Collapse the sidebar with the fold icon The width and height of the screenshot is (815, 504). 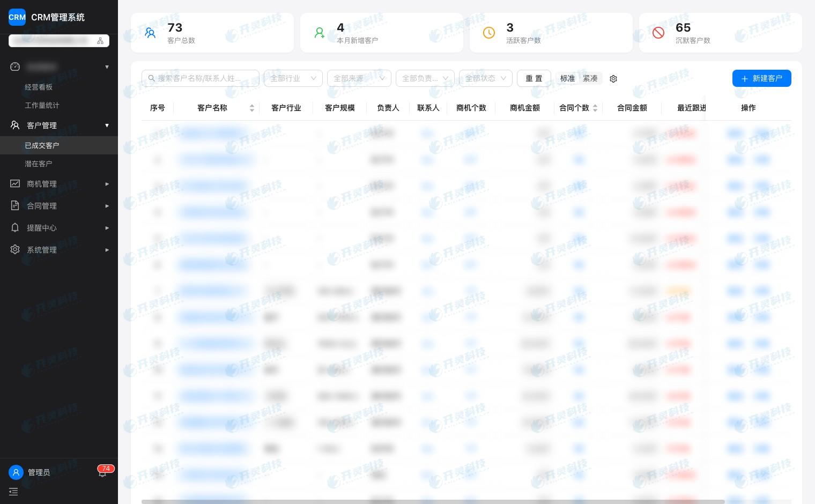(13, 492)
